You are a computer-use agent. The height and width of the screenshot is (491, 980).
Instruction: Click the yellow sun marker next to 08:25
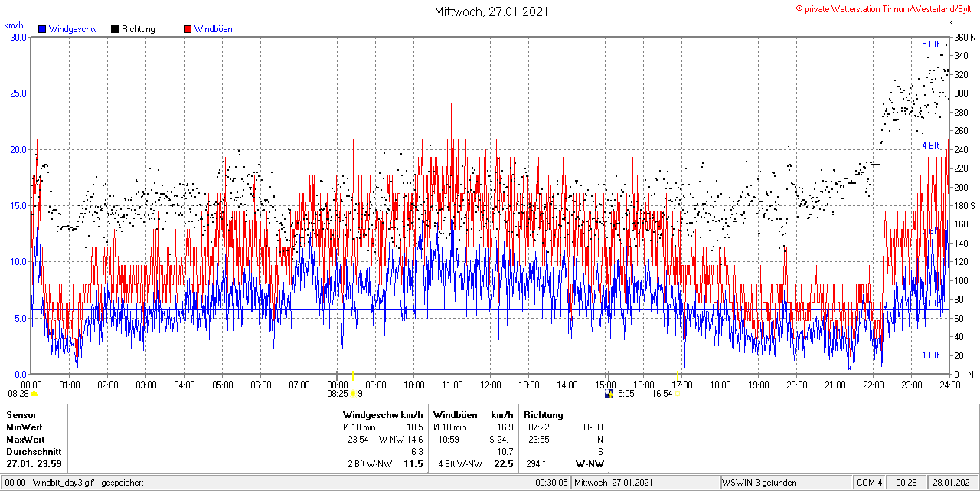click(x=353, y=394)
